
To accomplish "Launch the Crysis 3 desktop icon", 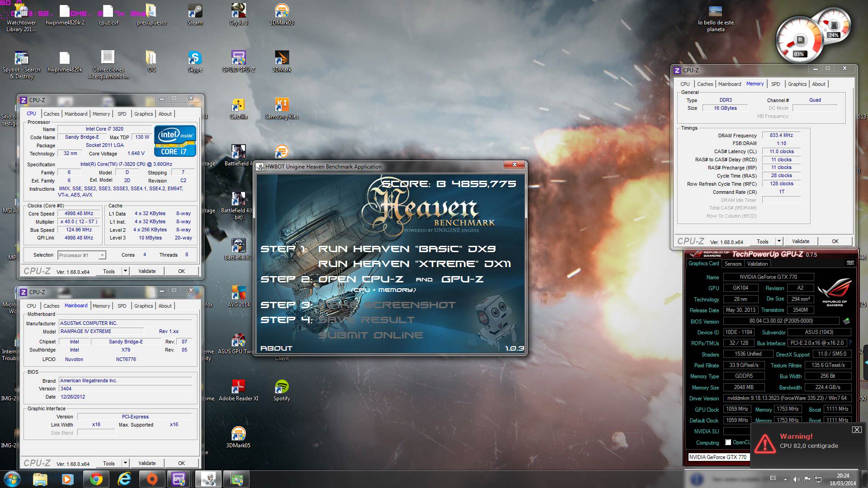I will (238, 14).
